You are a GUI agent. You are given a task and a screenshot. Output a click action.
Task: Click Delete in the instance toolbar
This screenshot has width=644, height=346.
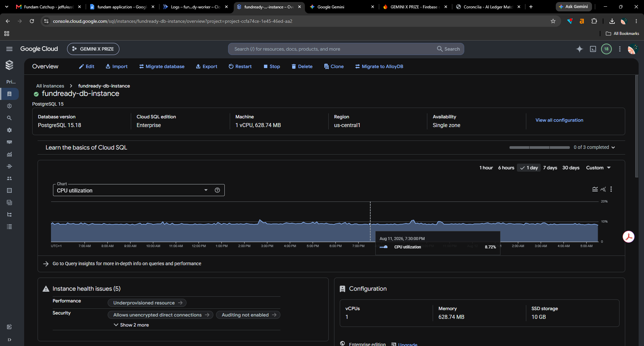[x=302, y=66]
